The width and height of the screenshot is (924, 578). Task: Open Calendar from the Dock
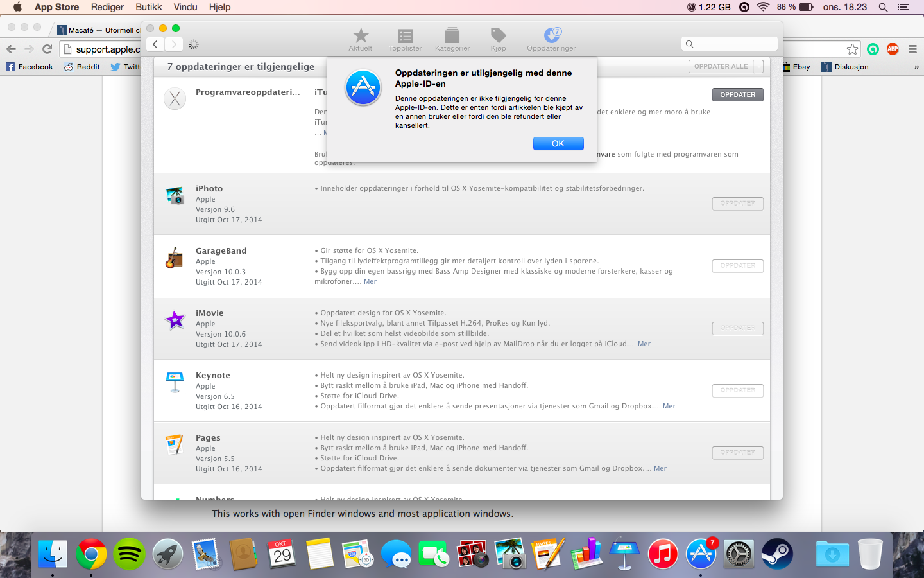tap(282, 554)
